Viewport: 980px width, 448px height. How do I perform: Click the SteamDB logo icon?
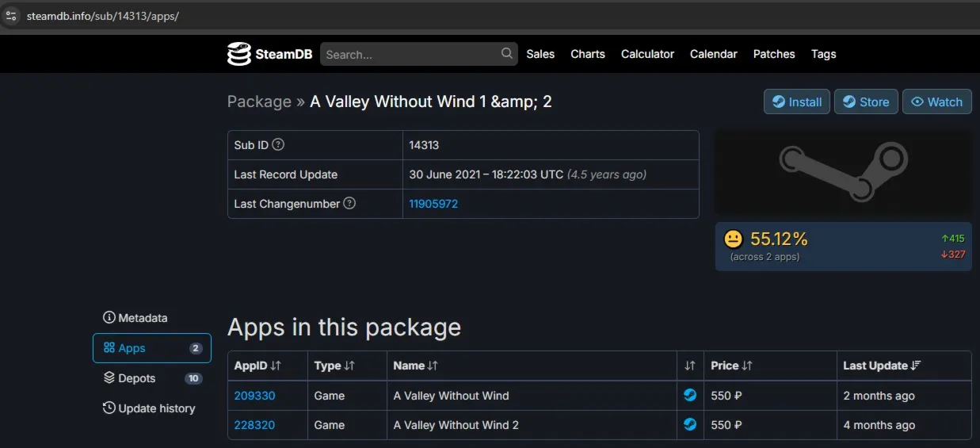point(238,54)
